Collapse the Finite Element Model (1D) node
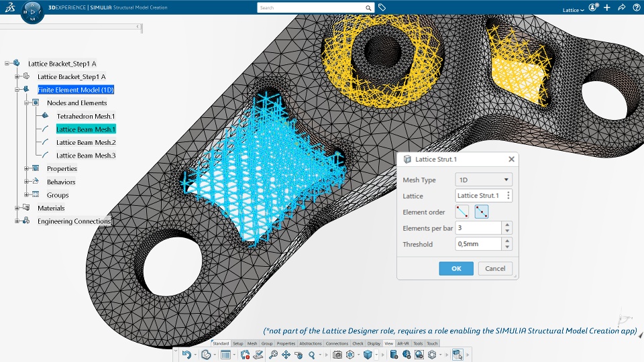The image size is (644, 362). coord(17,89)
